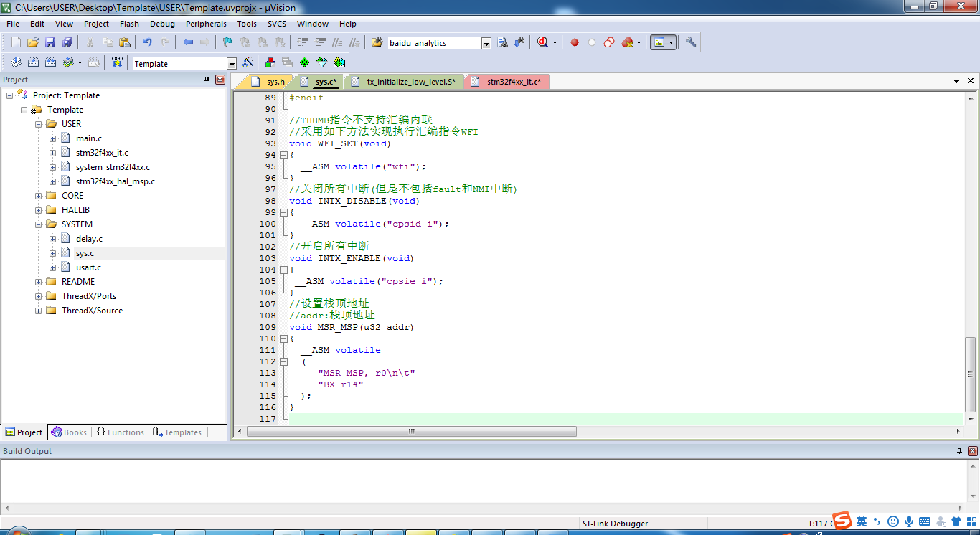Click the find-text icon next to the search box

pos(502,42)
